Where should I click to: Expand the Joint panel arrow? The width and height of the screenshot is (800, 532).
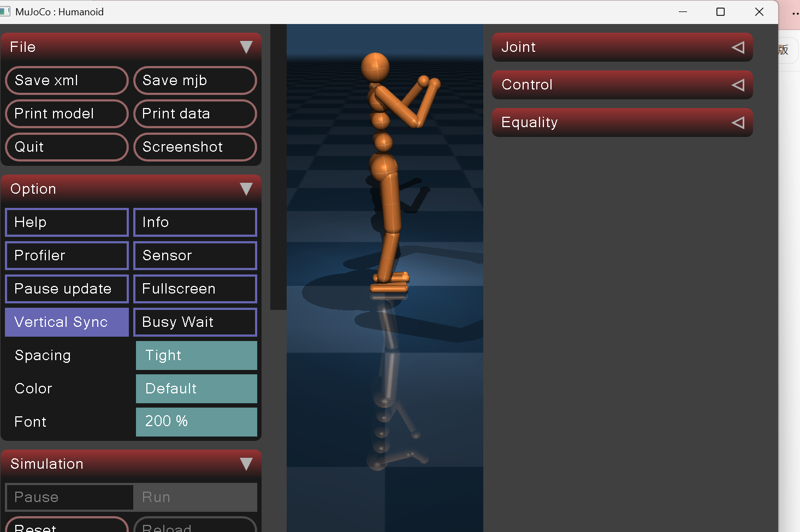[x=738, y=47]
